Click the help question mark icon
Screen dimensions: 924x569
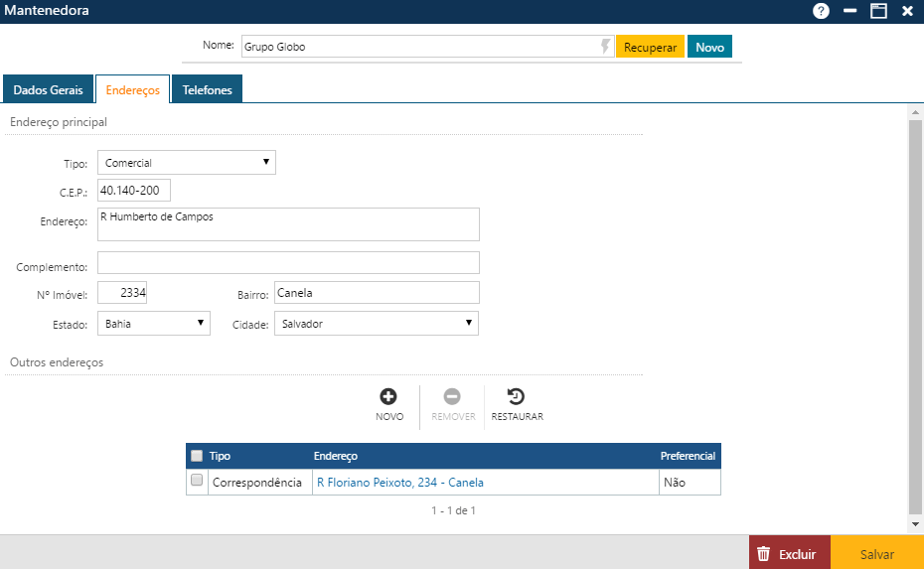click(821, 11)
